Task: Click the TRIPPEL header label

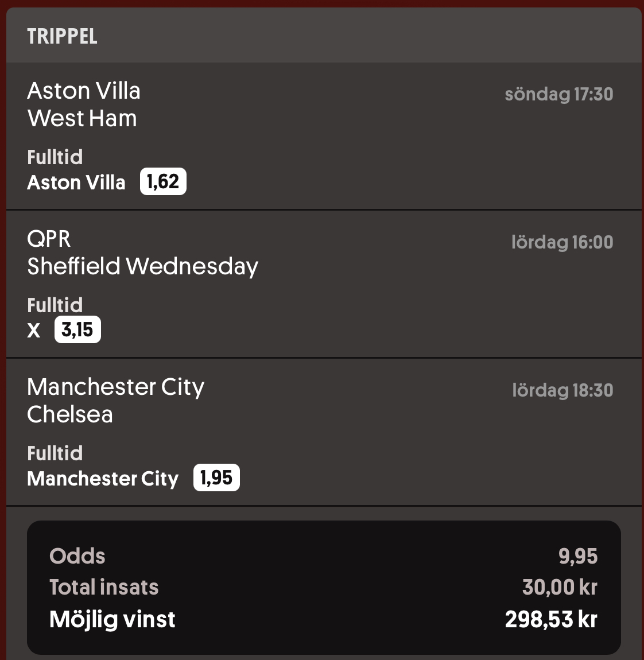Action: pyautogui.click(x=63, y=36)
